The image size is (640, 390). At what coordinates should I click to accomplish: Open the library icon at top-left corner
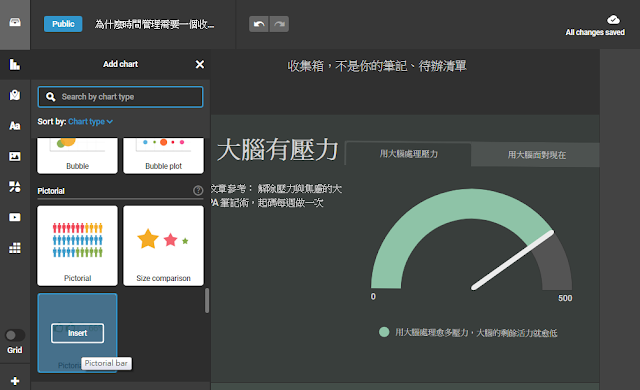click(15, 22)
